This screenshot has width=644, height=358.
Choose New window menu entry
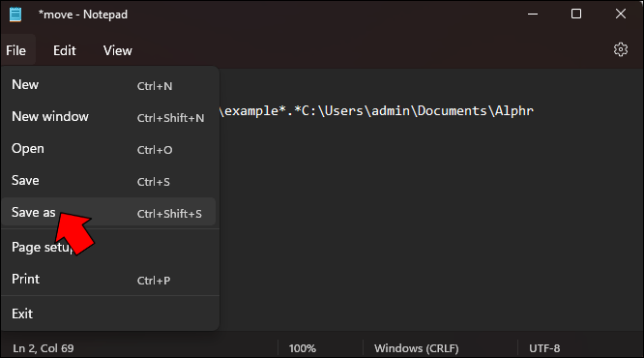109,117
